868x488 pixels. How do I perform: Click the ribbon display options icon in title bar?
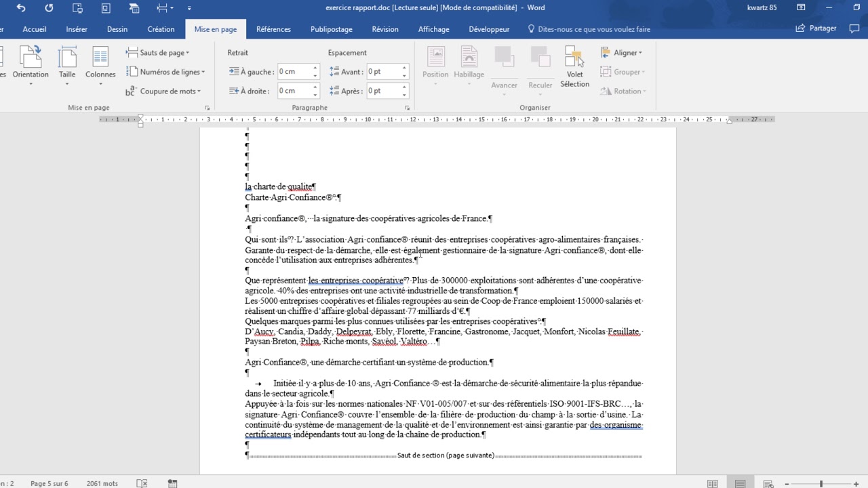(x=801, y=8)
